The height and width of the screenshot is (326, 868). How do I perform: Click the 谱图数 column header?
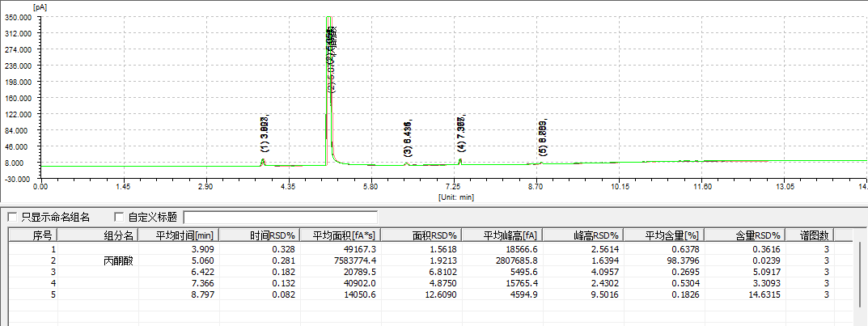tap(809, 235)
